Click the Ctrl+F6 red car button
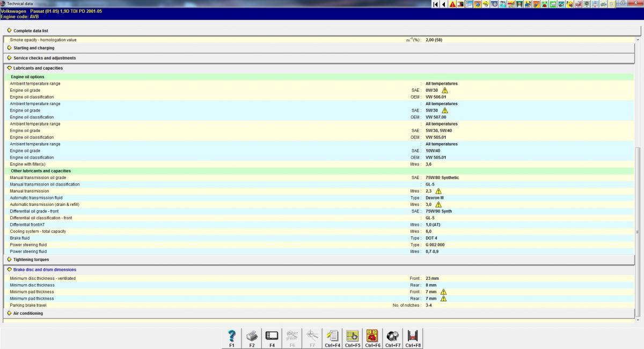This screenshot has height=349, width=644. [372, 339]
